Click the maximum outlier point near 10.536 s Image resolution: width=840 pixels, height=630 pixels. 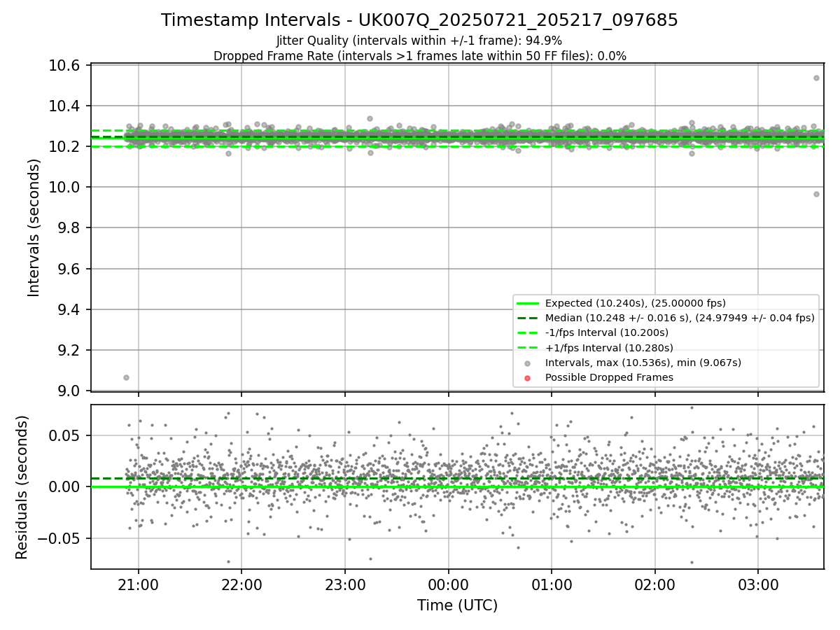[x=816, y=78]
